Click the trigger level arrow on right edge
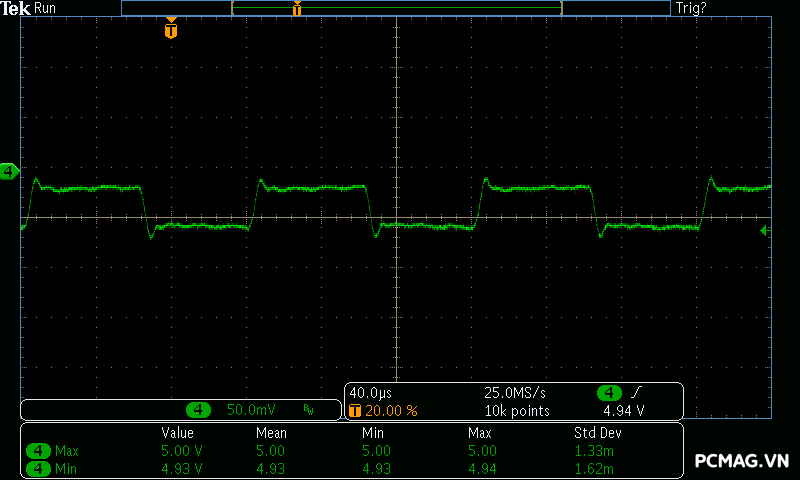 click(x=765, y=231)
